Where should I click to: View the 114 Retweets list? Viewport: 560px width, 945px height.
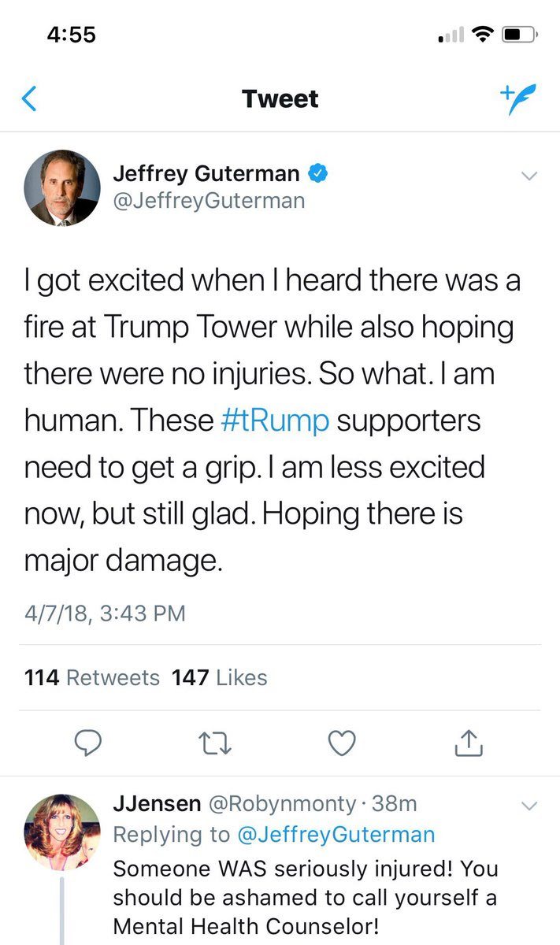pos(91,677)
